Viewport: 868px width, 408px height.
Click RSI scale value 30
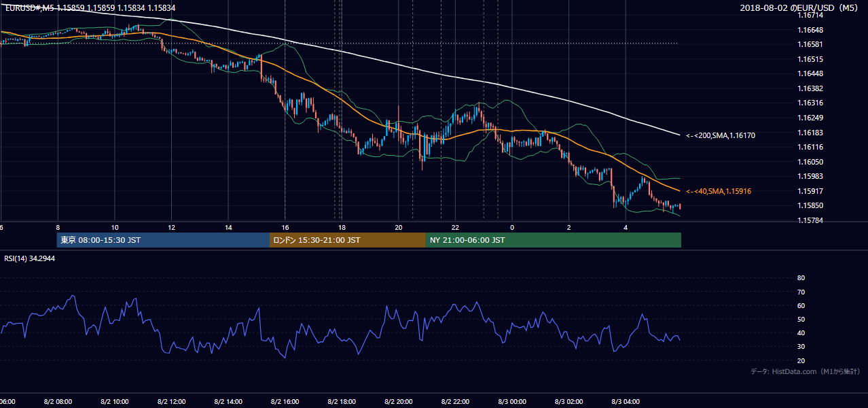801,347
